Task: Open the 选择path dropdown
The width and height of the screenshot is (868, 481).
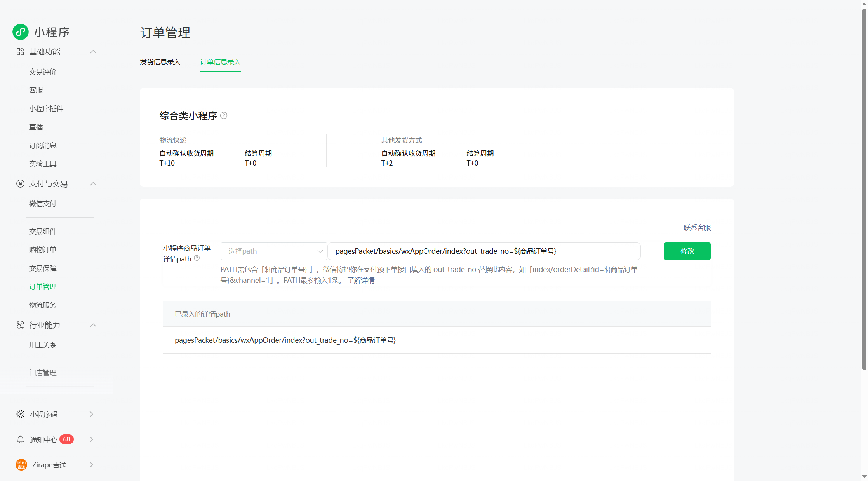Action: tap(274, 251)
